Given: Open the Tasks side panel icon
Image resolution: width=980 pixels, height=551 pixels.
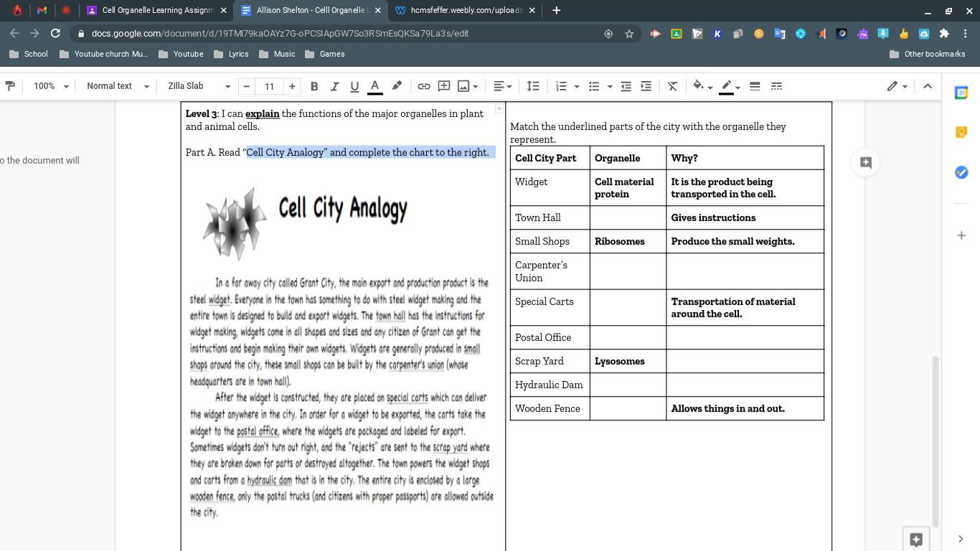Looking at the screenshot, I should point(961,172).
